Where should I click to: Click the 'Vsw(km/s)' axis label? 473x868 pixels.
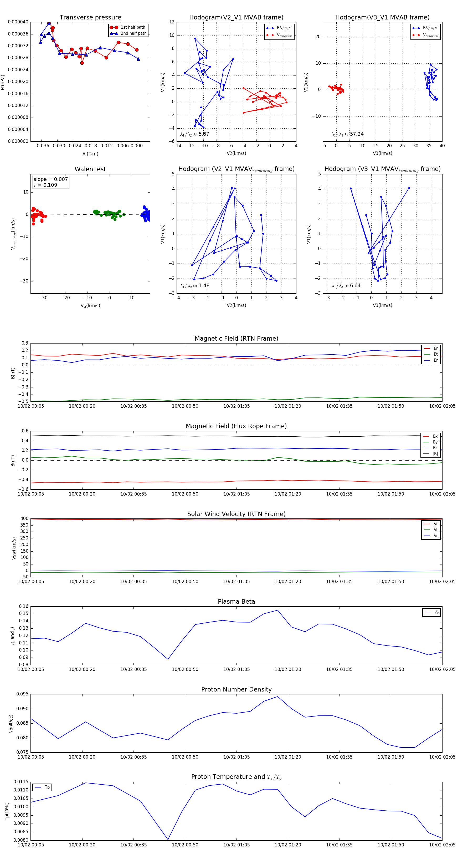[x=14, y=548]
